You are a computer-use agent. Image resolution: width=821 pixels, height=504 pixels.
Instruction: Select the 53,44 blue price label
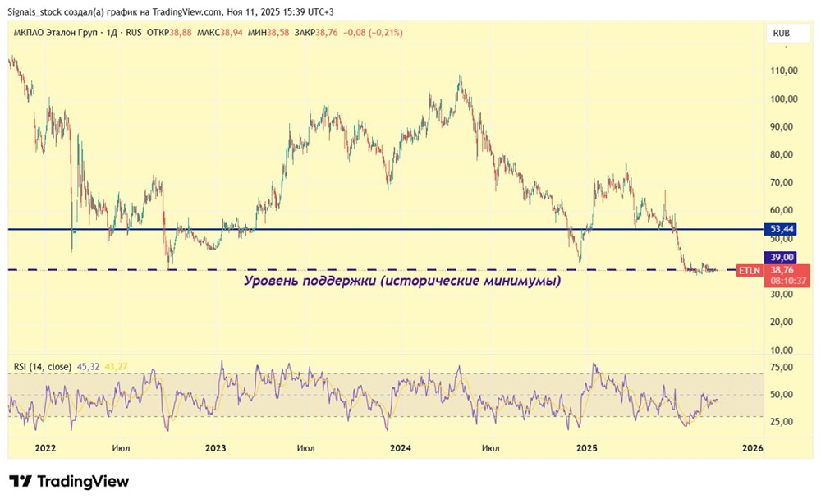point(781,229)
